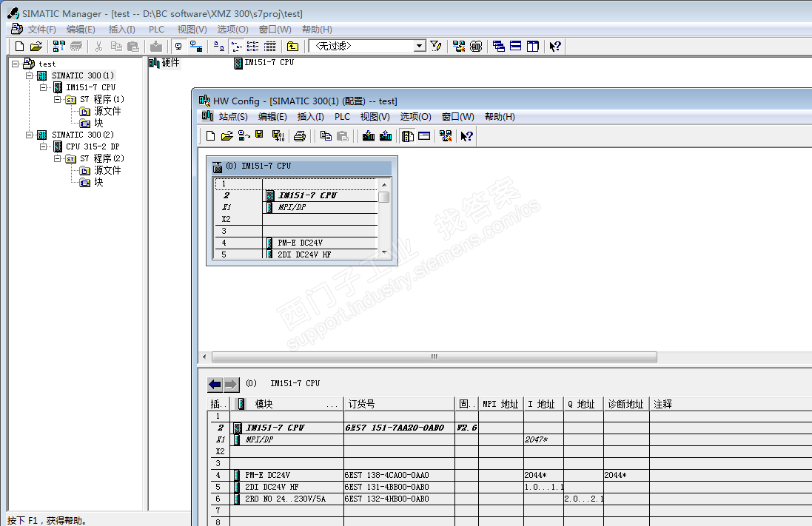Open the 无过滤 filter dropdown
Image resolution: width=812 pixels, height=526 pixels.
click(x=420, y=46)
